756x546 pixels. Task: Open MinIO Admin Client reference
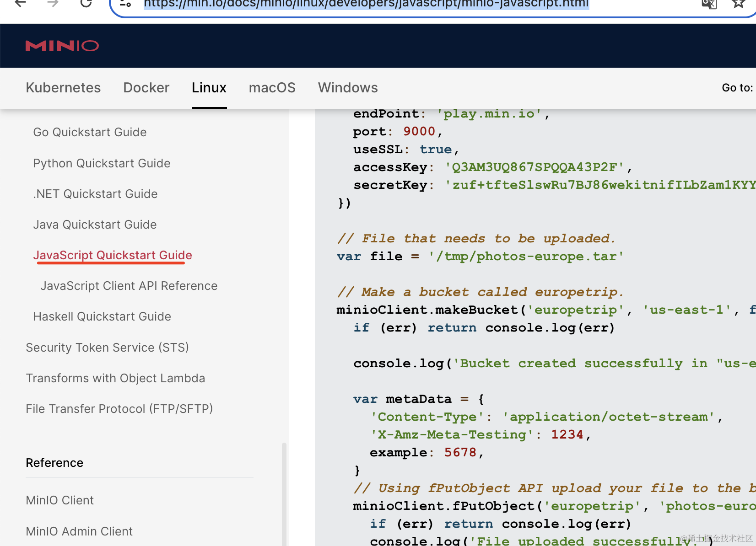(x=79, y=531)
